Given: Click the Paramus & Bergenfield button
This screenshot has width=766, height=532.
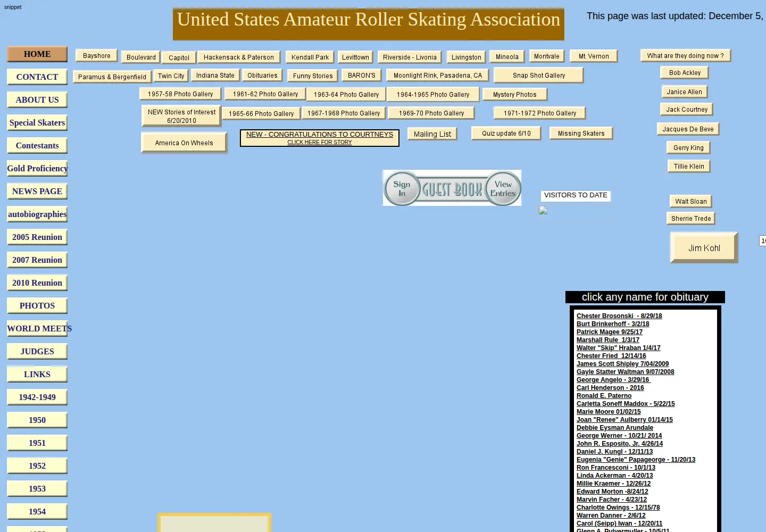Looking at the screenshot, I should point(112,77).
